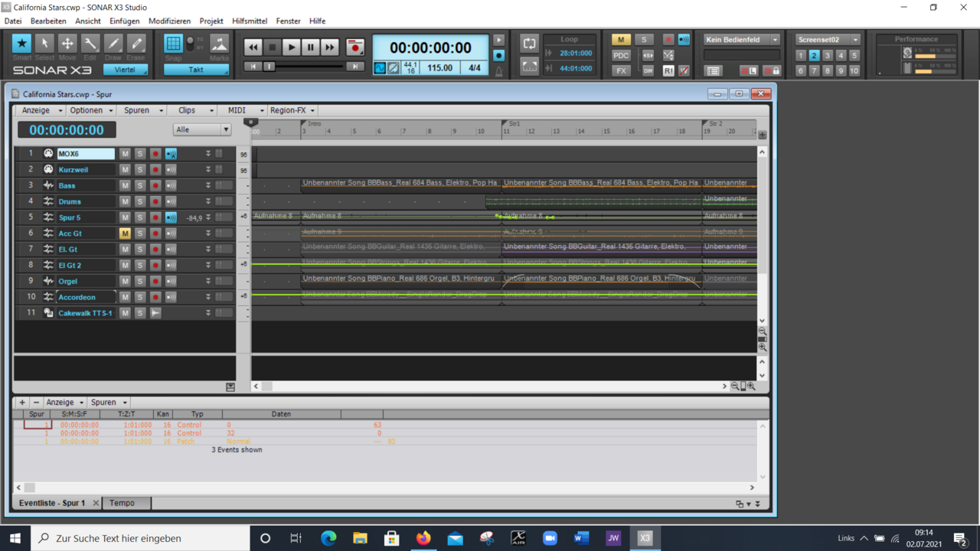This screenshot has width=980, height=551.
Task: Click the 115.00 tempo field
Action: point(439,68)
